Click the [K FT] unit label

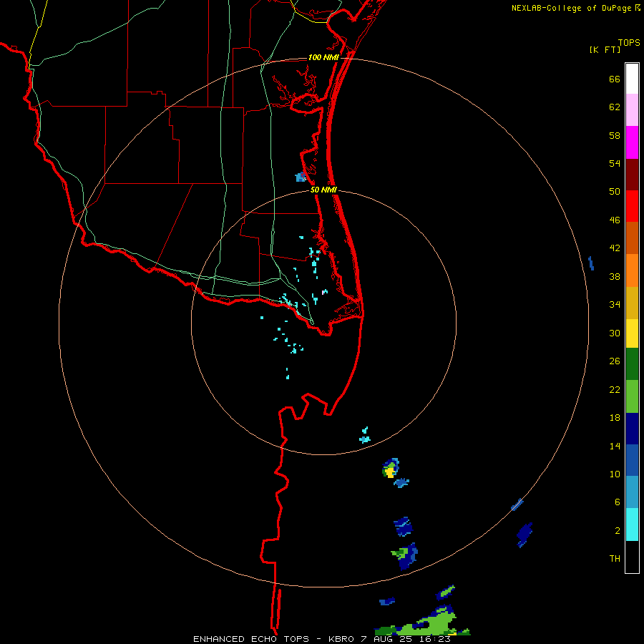coord(605,49)
